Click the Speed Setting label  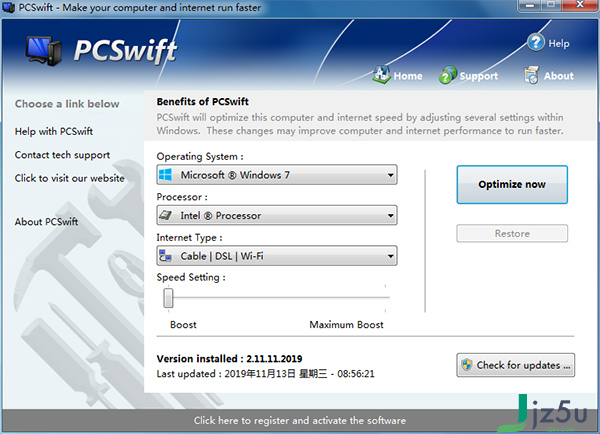[191, 277]
